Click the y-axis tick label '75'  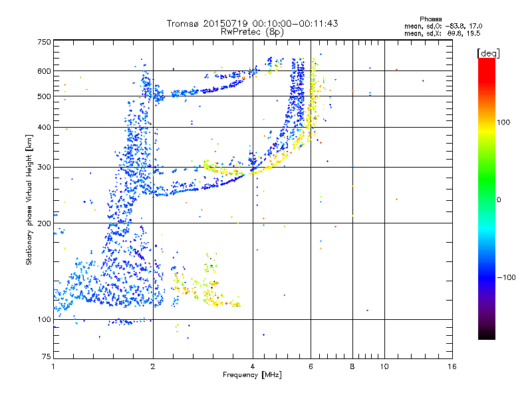[x=47, y=356]
